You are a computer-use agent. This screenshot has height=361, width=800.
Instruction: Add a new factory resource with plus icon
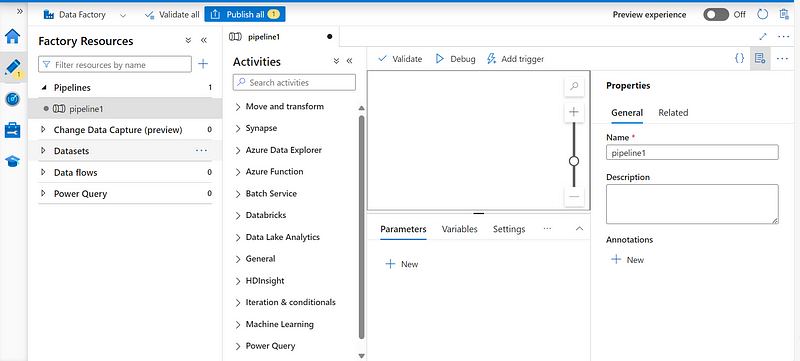click(203, 64)
